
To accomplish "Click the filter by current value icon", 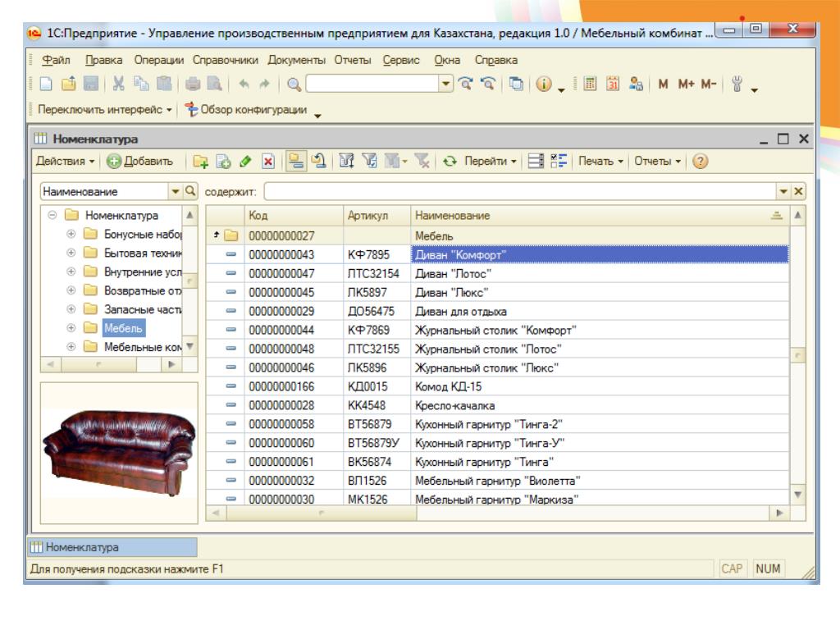I will pos(370,161).
